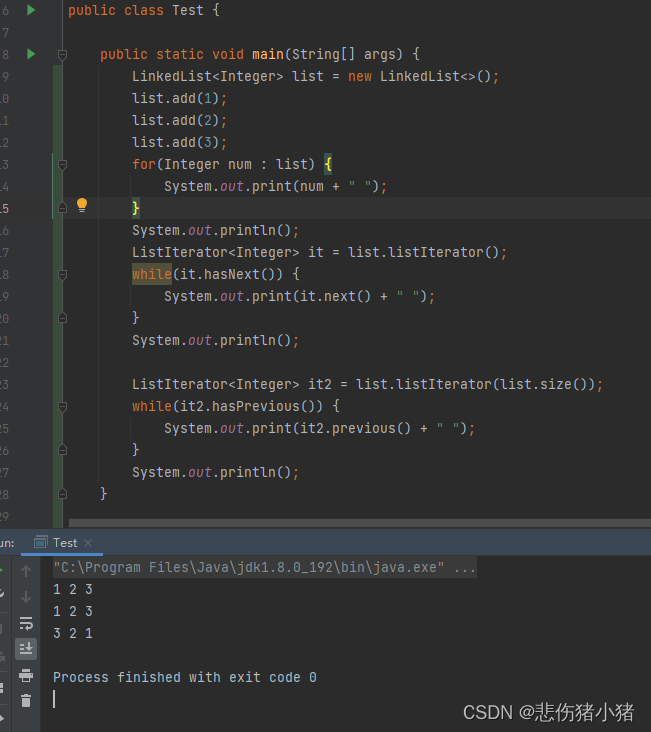
Task: Collapse the while(it.hasNext()) fold marker
Action: tap(62, 274)
